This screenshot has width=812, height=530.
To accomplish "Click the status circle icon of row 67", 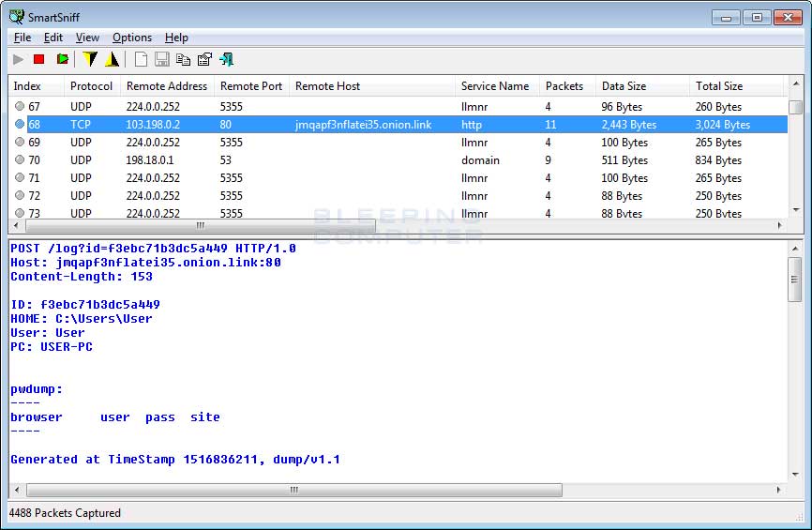I will [20, 106].
